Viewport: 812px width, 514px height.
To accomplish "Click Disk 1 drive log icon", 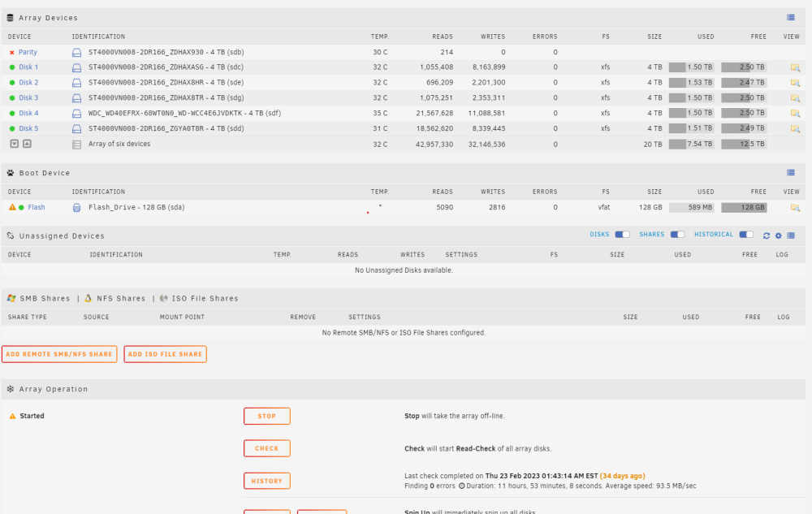I will (x=76, y=68).
